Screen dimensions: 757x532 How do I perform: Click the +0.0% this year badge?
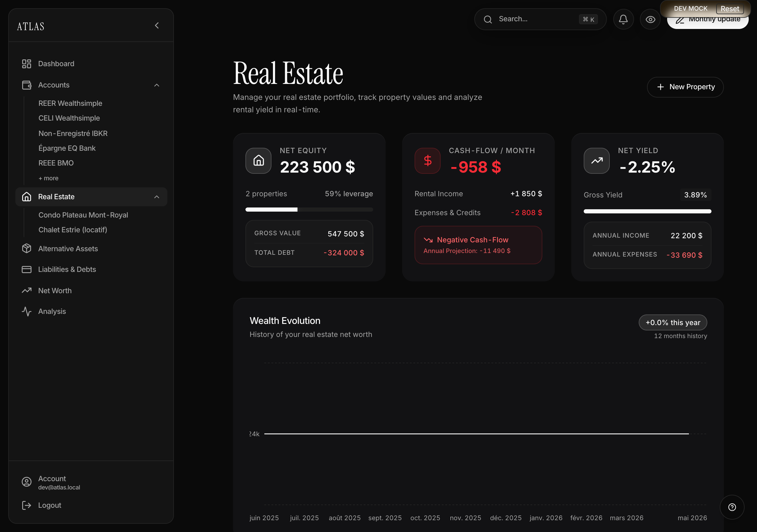(673, 322)
